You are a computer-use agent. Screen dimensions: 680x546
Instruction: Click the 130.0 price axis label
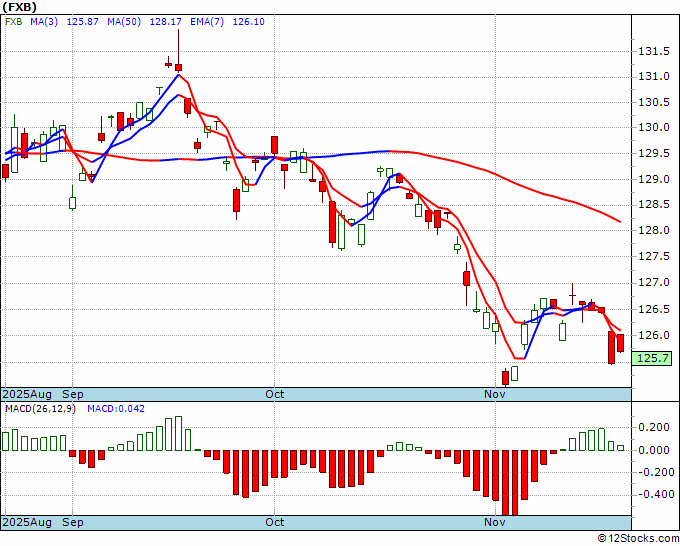coord(654,128)
